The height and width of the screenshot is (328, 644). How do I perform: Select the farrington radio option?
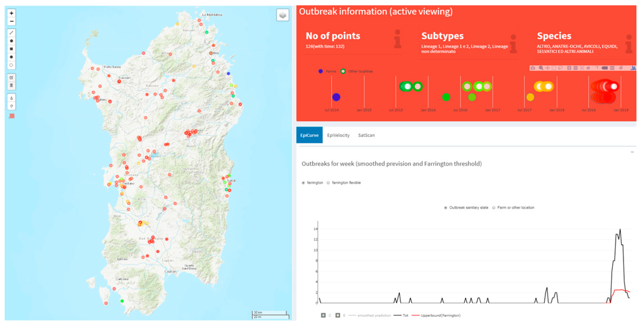pyautogui.click(x=303, y=183)
